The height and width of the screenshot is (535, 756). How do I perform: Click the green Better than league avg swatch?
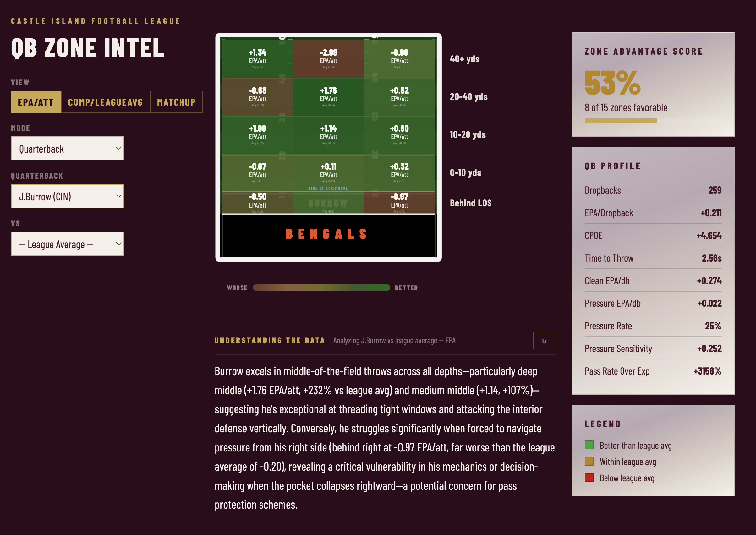[589, 445]
